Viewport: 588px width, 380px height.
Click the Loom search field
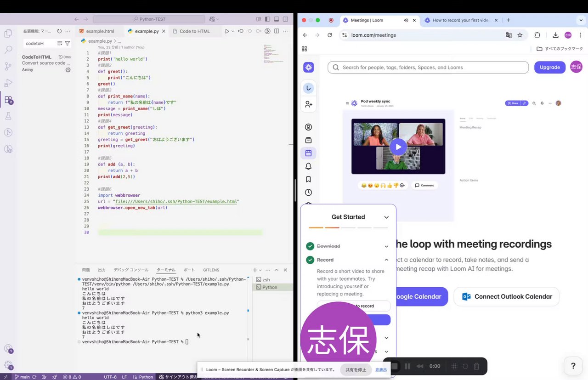tap(428, 68)
